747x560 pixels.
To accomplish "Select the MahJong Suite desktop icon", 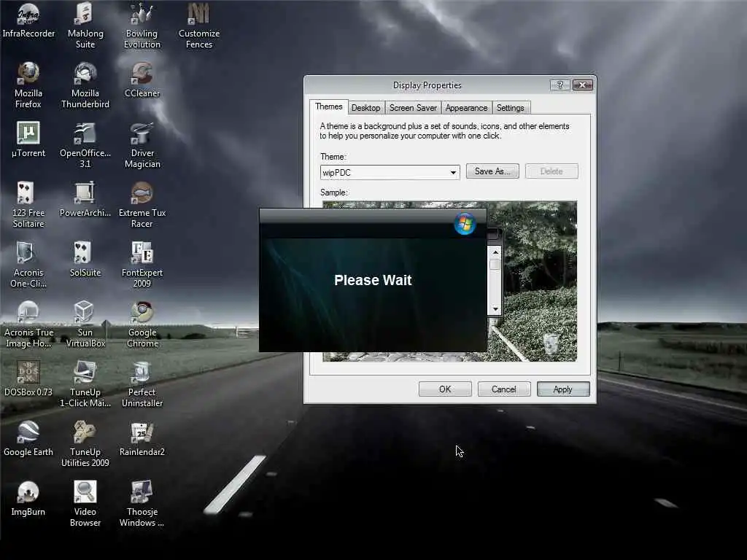I will tap(85, 26).
